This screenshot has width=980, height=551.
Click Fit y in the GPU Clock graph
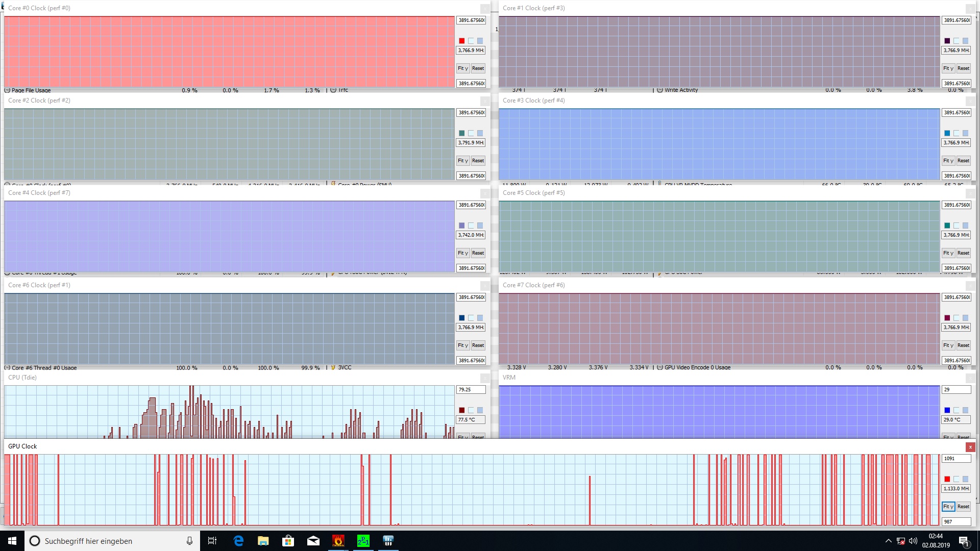(x=948, y=507)
